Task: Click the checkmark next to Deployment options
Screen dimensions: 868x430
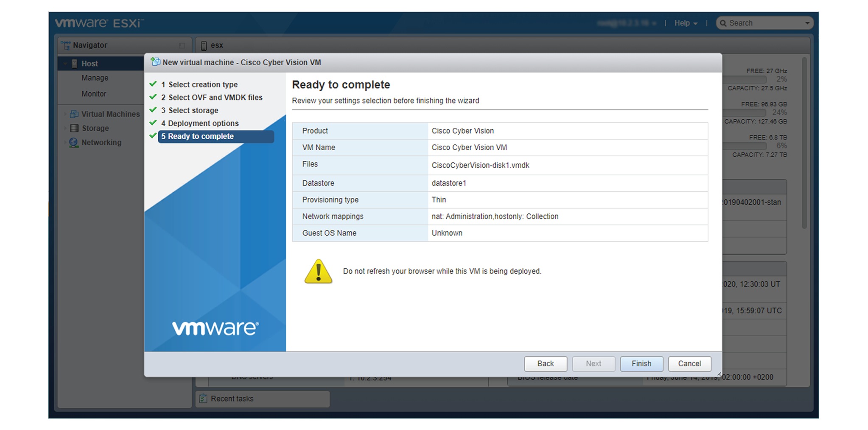Action: pos(153,123)
